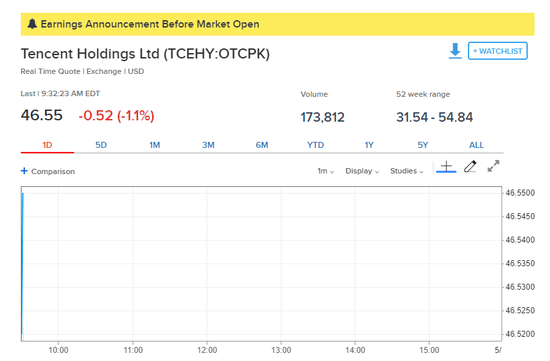The height and width of the screenshot is (361, 550).
Task: View the 5Y chart range
Action: pyautogui.click(x=423, y=145)
